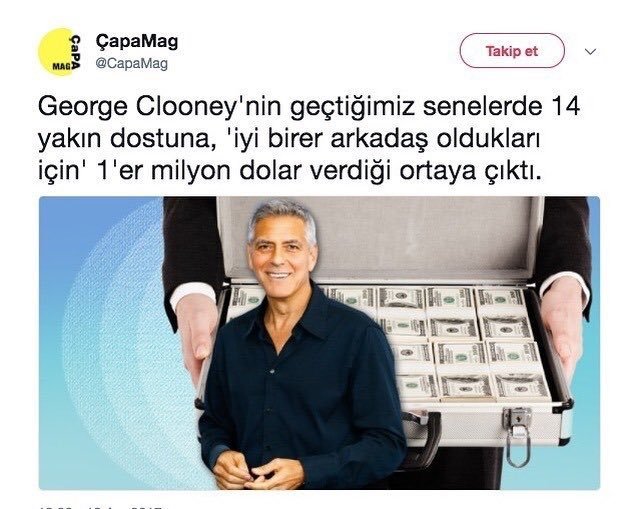Follow the account with Takip et
Screen dimensions: 631x509
(x=512, y=51)
